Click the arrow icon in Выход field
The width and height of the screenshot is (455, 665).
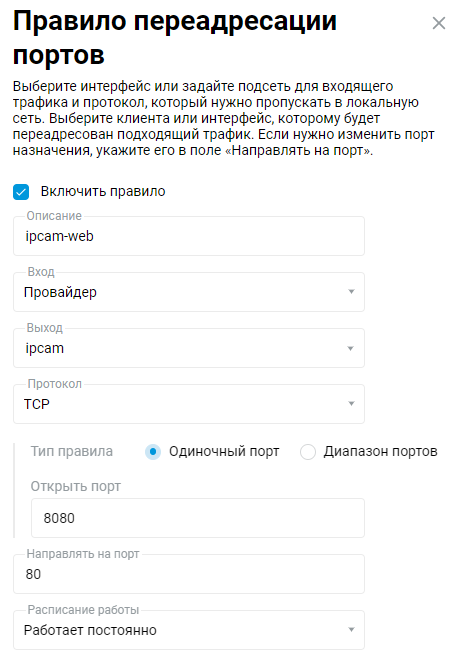pos(350,348)
